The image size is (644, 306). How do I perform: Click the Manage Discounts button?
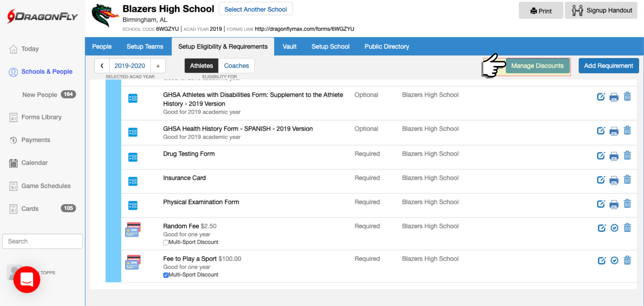tap(537, 66)
